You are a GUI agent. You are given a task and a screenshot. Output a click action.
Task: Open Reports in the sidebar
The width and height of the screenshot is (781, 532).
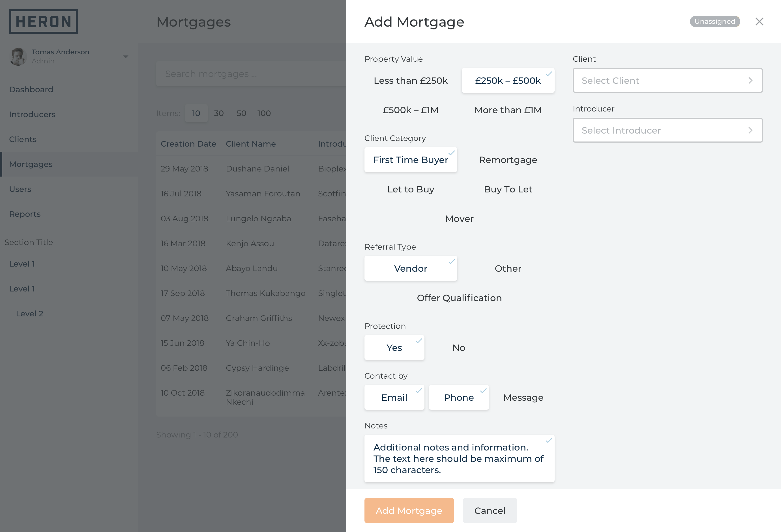click(x=69, y=214)
